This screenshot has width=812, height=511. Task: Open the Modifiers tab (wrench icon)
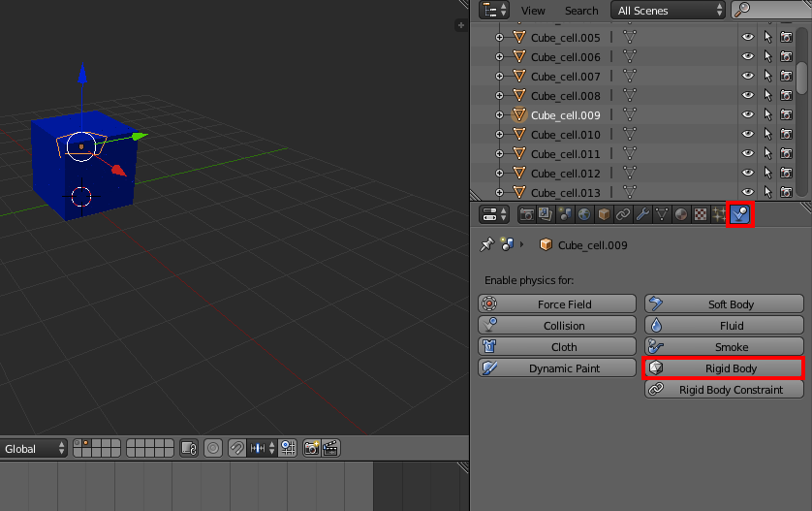point(642,214)
